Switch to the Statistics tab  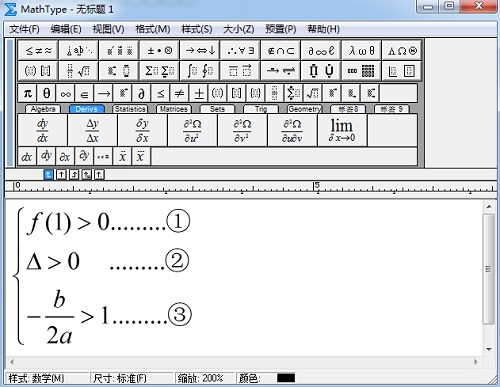coord(130,109)
